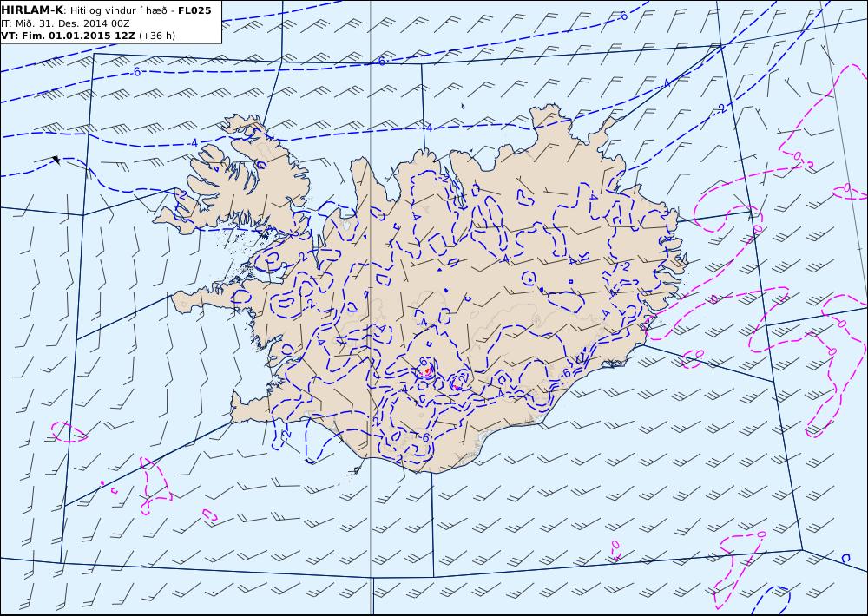Click the "HIRLAM-K" model name text
Viewport: 868px width, 616px height.
point(32,10)
